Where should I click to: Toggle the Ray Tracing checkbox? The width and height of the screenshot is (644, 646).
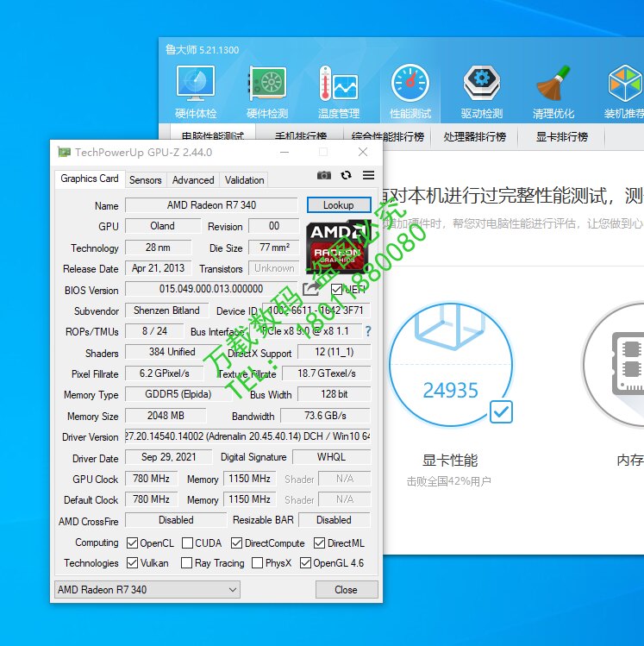pyautogui.click(x=186, y=563)
